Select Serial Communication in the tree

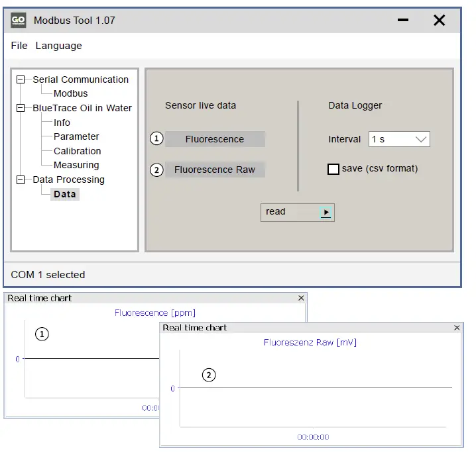pyautogui.click(x=80, y=79)
